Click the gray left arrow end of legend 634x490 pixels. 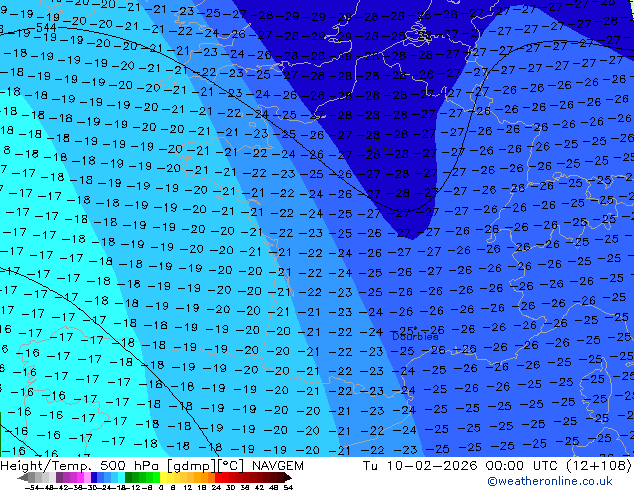pyautogui.click(x=23, y=477)
